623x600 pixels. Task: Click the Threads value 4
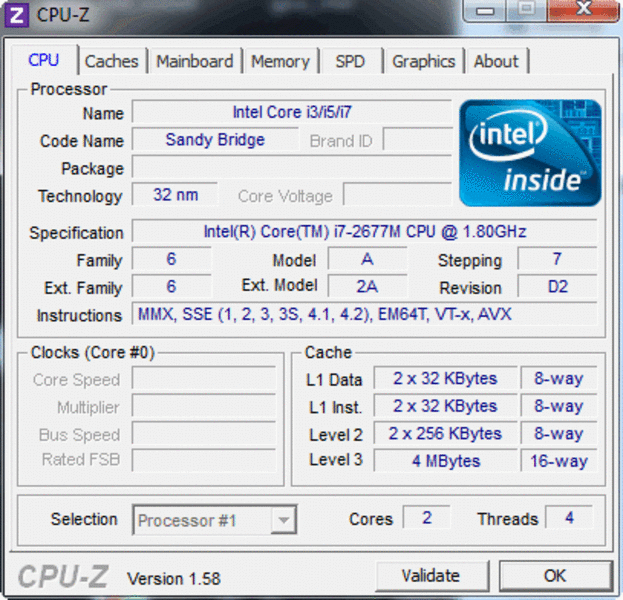[569, 518]
